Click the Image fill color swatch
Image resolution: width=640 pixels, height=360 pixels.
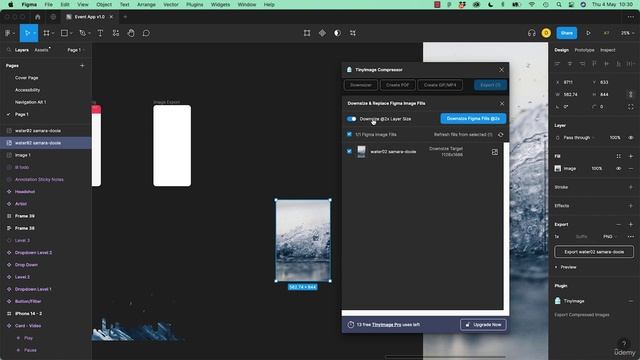coord(558,168)
